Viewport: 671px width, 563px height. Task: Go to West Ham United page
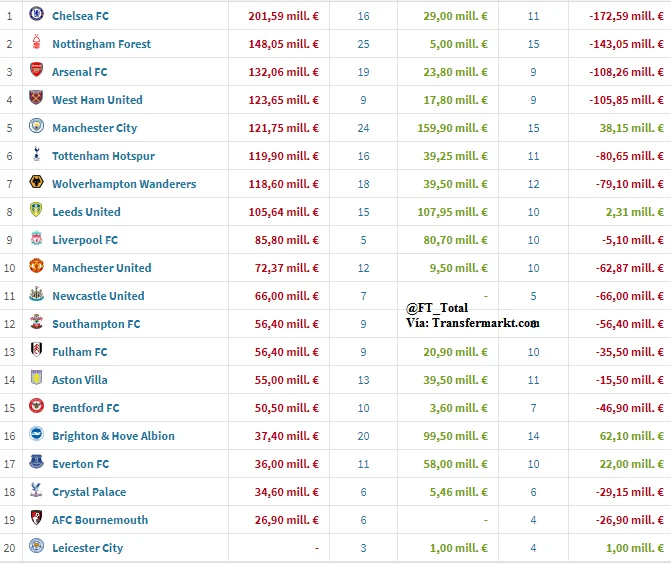[x=97, y=100]
